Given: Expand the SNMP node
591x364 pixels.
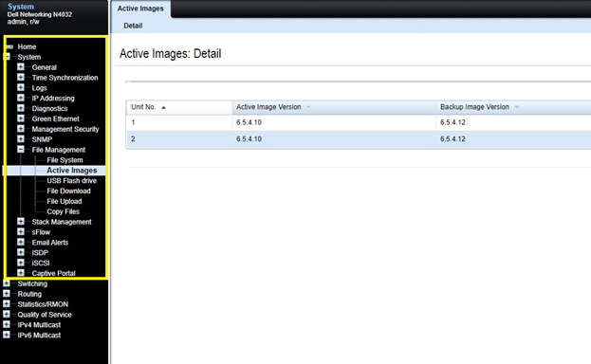Looking at the screenshot, I should (x=21, y=139).
